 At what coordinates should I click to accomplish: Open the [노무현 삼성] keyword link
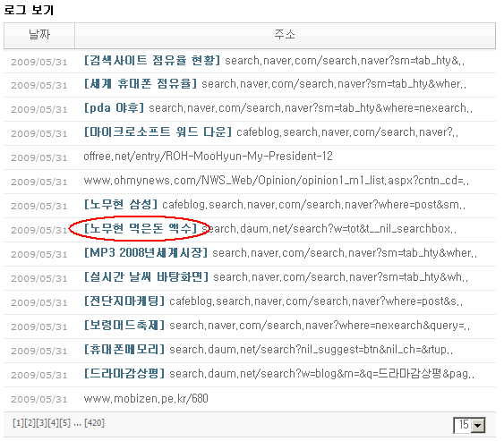coord(121,205)
